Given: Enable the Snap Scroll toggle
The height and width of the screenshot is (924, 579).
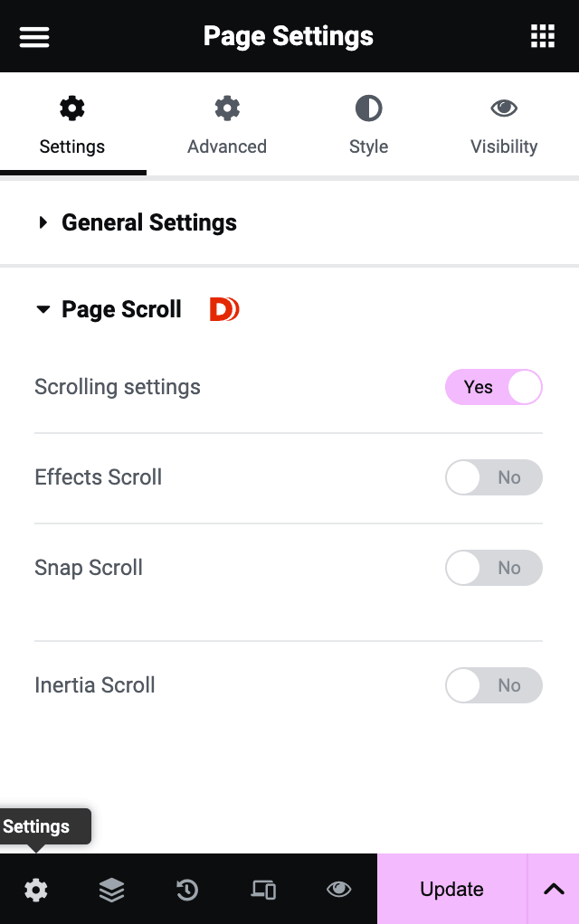Looking at the screenshot, I should 493,568.
